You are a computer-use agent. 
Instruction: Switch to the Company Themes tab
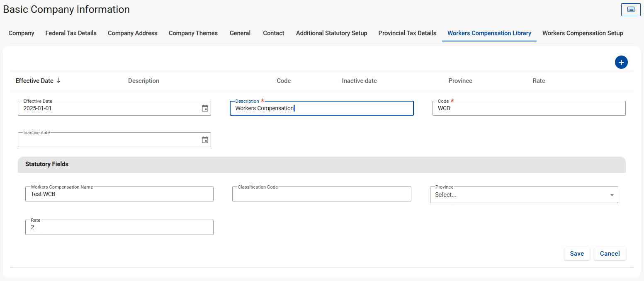point(193,33)
